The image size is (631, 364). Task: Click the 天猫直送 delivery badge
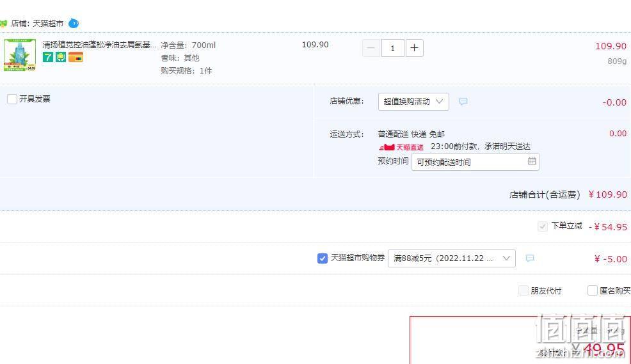pos(401,147)
